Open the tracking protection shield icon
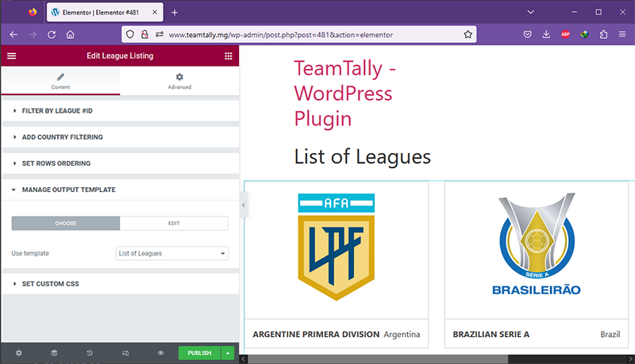 click(x=130, y=35)
